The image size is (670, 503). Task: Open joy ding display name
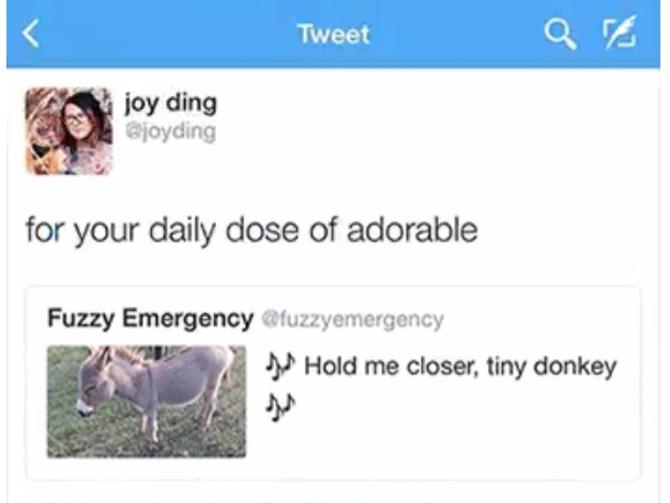point(171,104)
